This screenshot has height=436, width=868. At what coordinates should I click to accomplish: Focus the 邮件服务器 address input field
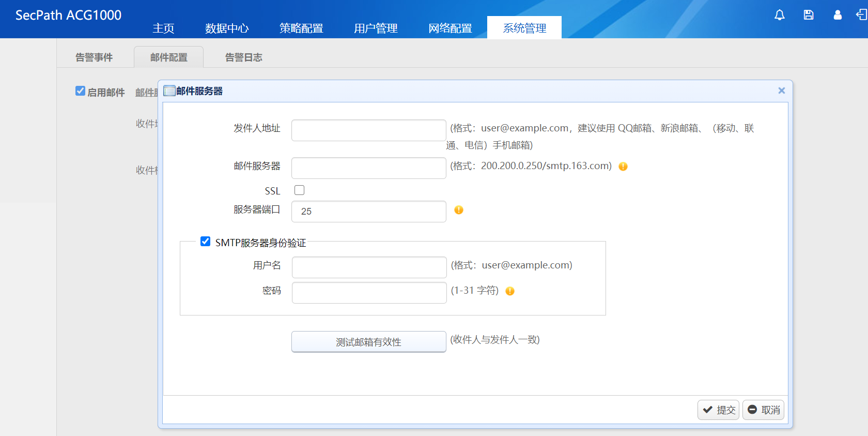pyautogui.click(x=369, y=168)
